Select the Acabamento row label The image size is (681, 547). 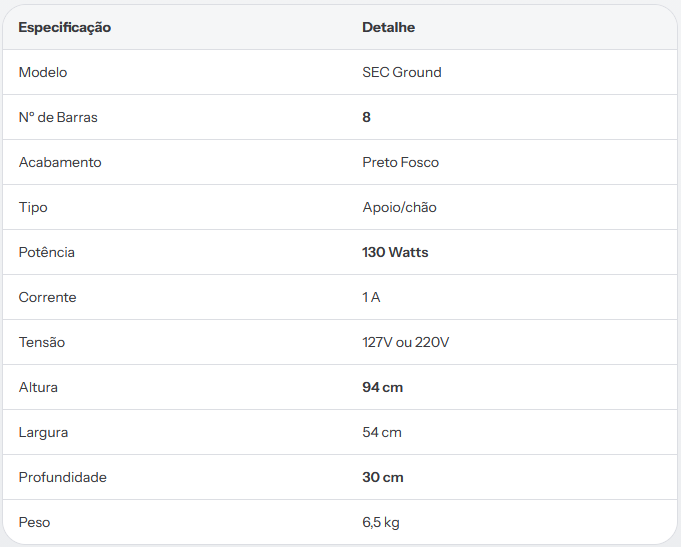coord(60,162)
